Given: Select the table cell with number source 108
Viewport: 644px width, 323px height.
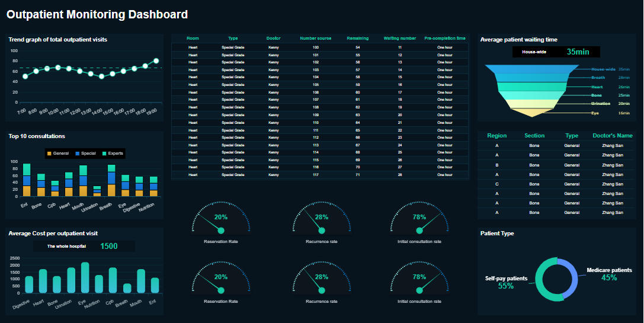Looking at the screenshot, I should point(315,107).
